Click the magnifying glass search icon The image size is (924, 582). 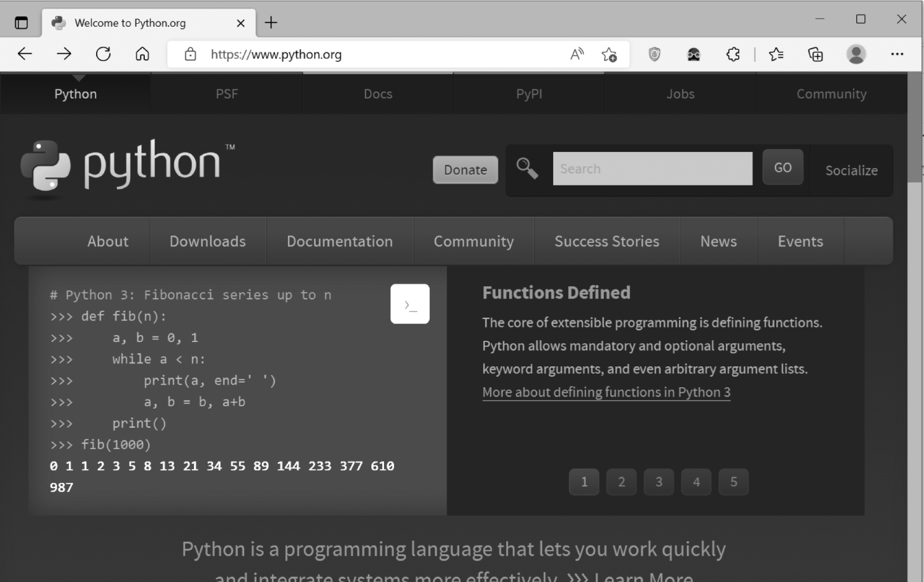coord(527,169)
